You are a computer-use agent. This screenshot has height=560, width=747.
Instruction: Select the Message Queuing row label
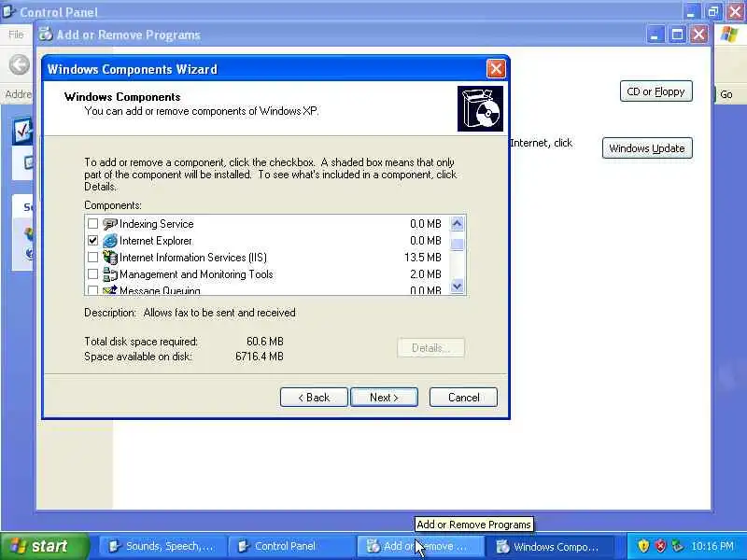pos(160,290)
